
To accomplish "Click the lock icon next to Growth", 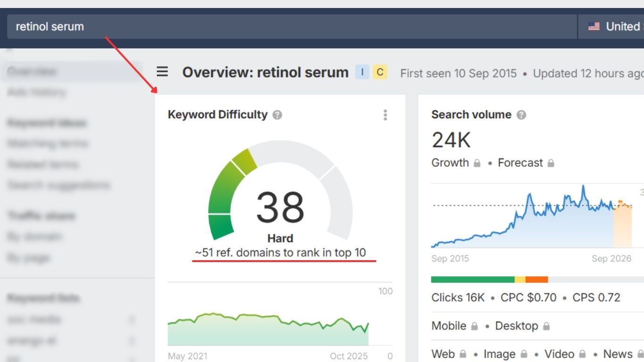I will (x=477, y=164).
